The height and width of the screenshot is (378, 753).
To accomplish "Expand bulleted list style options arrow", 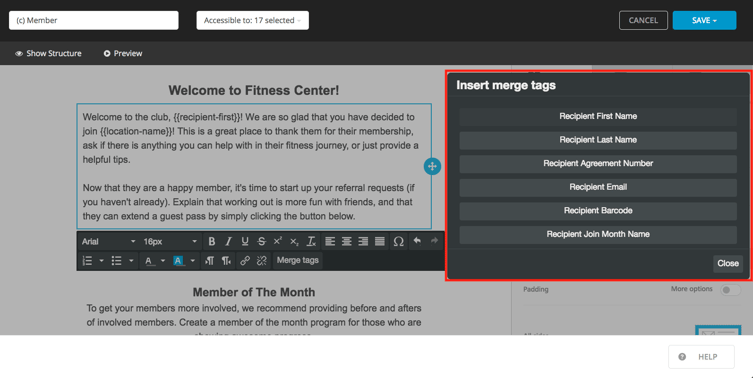I will pyautogui.click(x=131, y=261).
